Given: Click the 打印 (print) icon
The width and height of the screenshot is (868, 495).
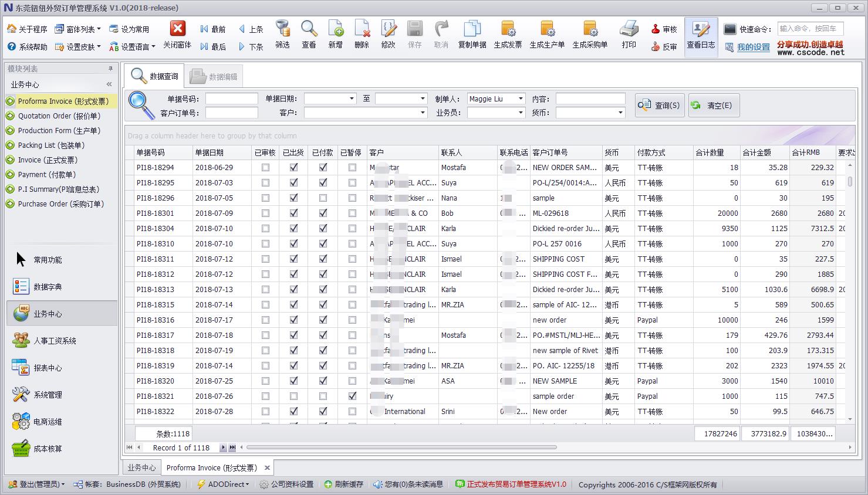Looking at the screenshot, I should pyautogui.click(x=629, y=29).
